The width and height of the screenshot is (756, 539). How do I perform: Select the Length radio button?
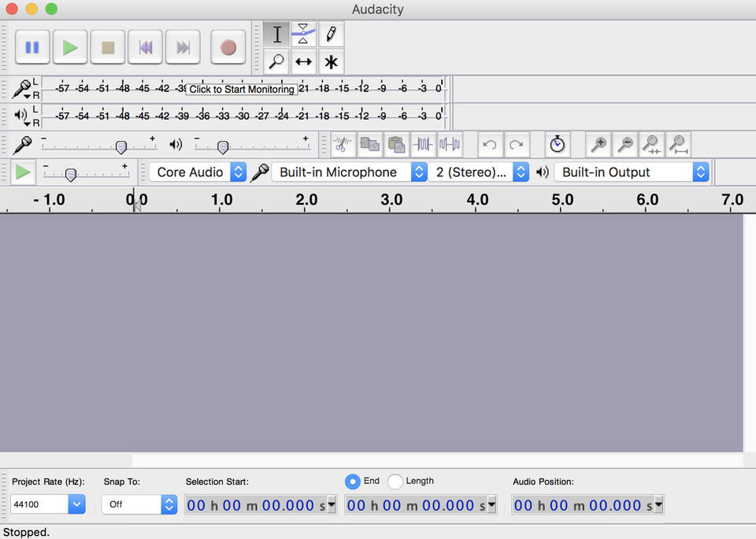point(395,481)
